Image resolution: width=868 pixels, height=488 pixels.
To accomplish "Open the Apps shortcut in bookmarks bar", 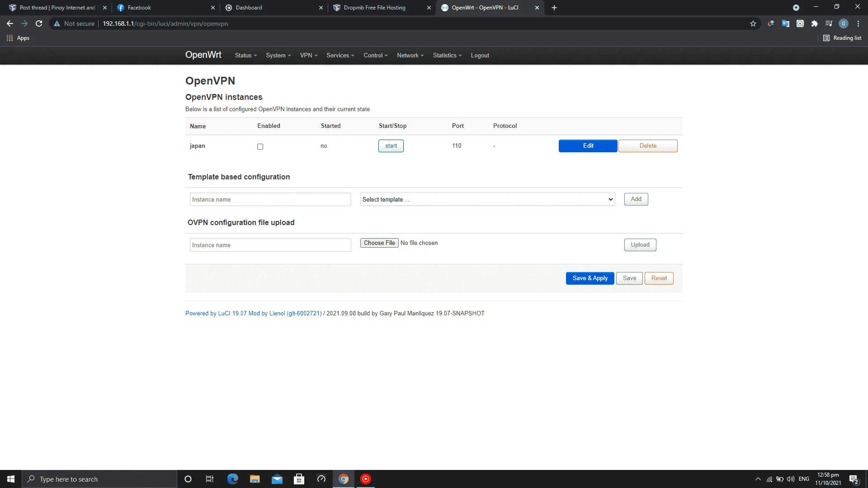I will click(18, 38).
